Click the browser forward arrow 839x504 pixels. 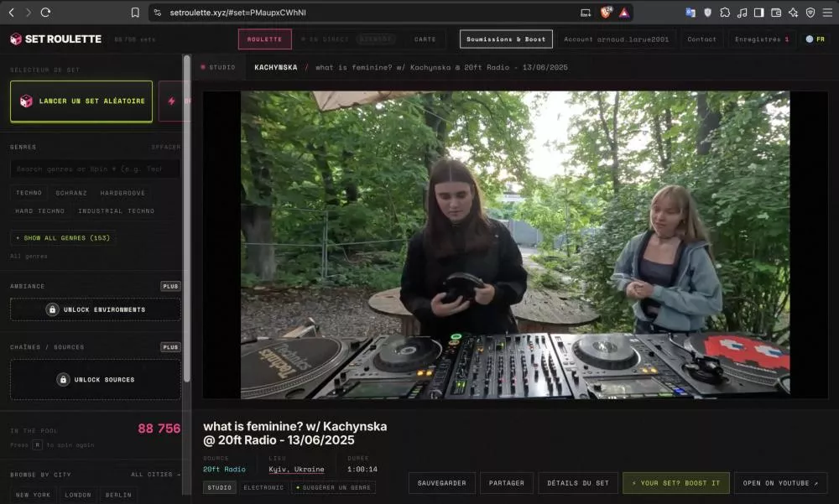(x=29, y=13)
